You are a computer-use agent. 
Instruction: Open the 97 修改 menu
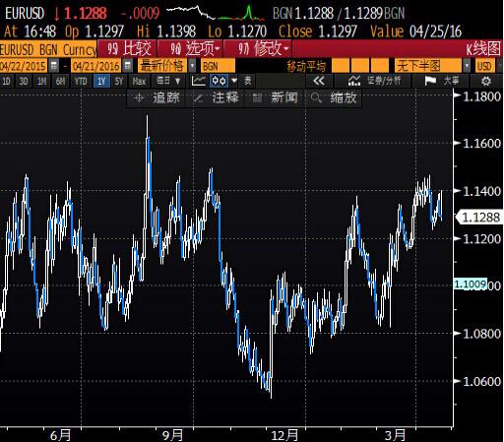[x=258, y=49]
